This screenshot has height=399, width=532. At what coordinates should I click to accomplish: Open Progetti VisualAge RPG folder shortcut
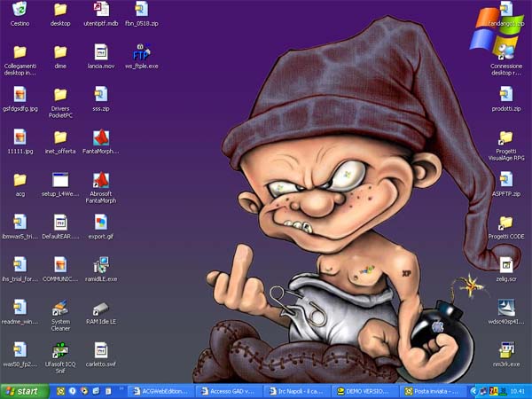pyautogui.click(x=506, y=137)
